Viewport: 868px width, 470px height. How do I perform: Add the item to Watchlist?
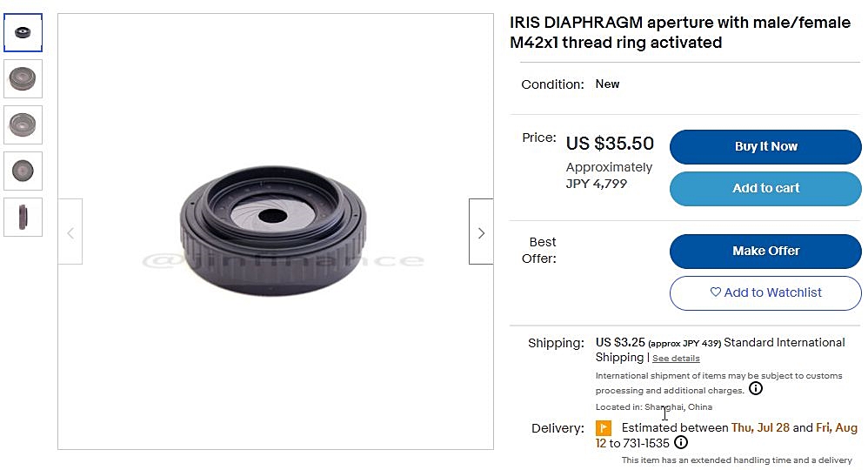click(x=765, y=293)
